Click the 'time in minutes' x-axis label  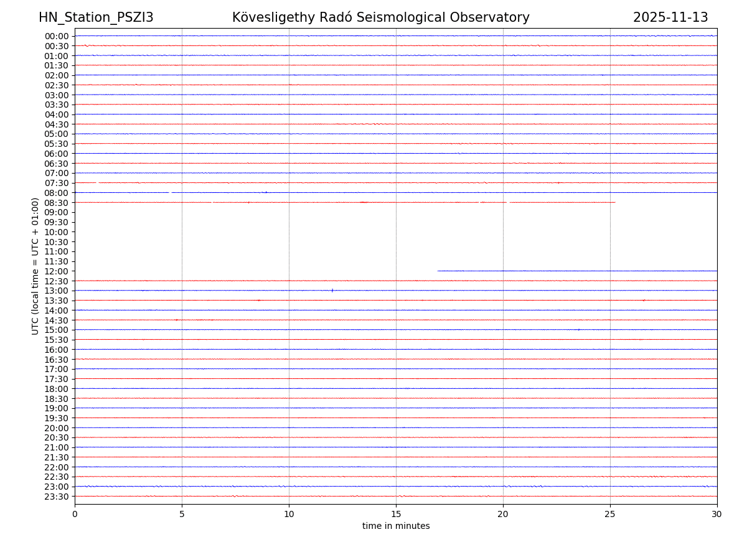[396, 526]
